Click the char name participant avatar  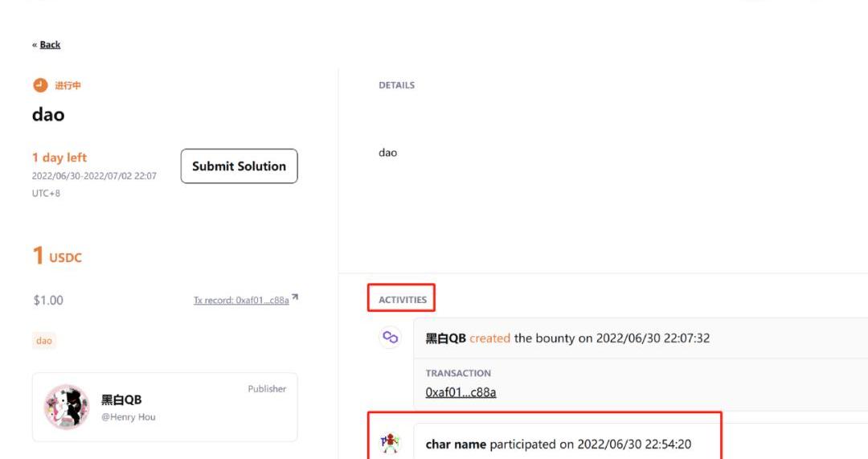coord(390,443)
